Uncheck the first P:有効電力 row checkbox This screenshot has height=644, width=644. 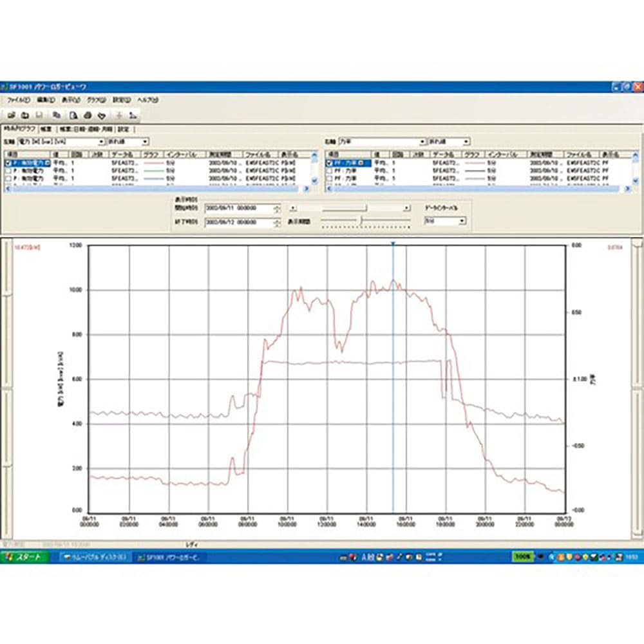(8, 164)
